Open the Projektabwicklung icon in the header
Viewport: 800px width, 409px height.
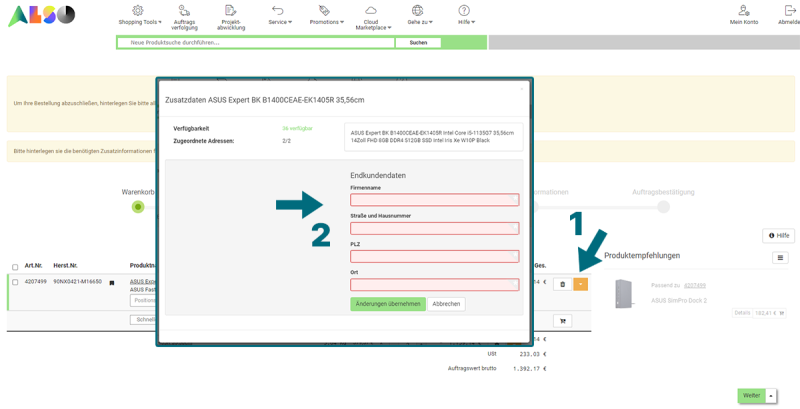pos(231,10)
